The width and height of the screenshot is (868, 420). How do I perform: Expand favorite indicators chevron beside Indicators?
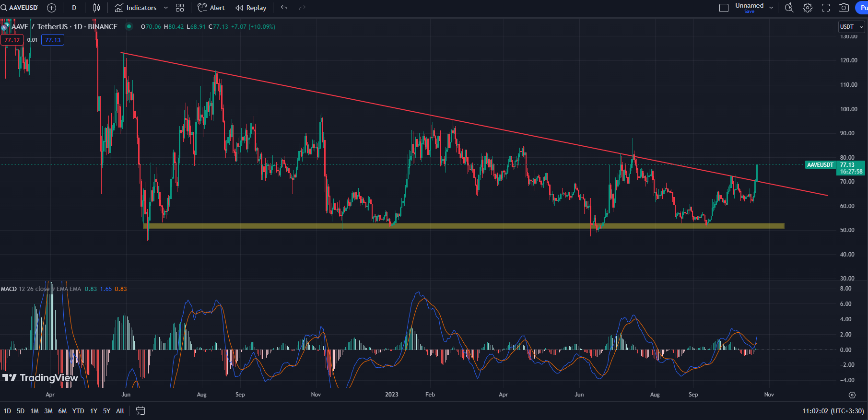click(166, 8)
